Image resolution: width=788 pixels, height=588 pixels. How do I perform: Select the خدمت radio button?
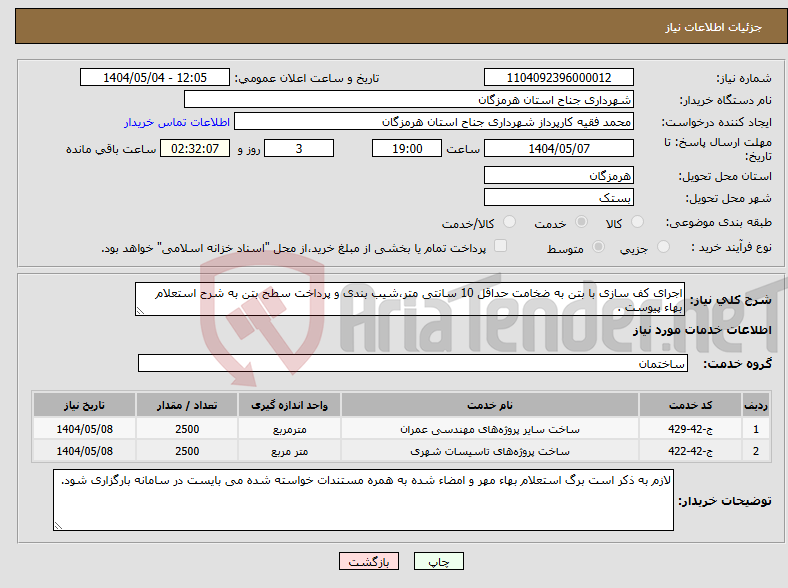(x=581, y=222)
